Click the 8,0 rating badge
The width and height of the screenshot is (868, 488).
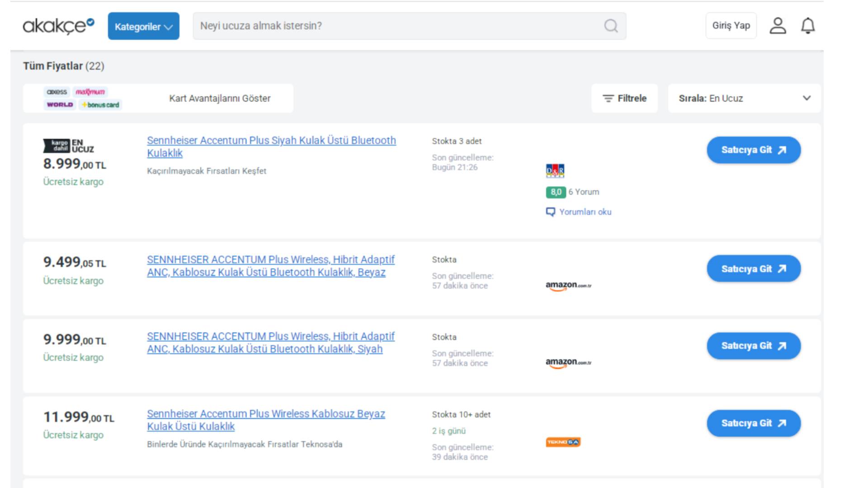[556, 192]
